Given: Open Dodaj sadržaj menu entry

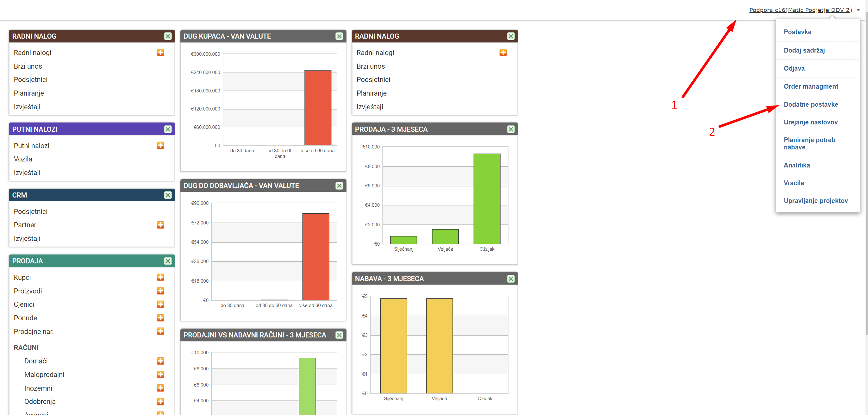Looking at the screenshot, I should 804,50.
